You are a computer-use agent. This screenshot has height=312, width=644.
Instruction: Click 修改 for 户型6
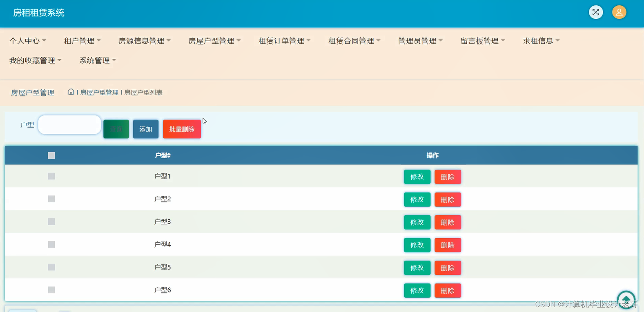click(417, 290)
